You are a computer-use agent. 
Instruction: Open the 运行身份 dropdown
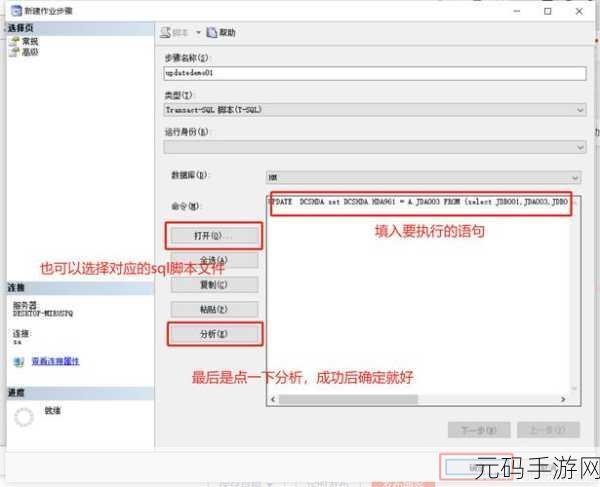point(375,147)
